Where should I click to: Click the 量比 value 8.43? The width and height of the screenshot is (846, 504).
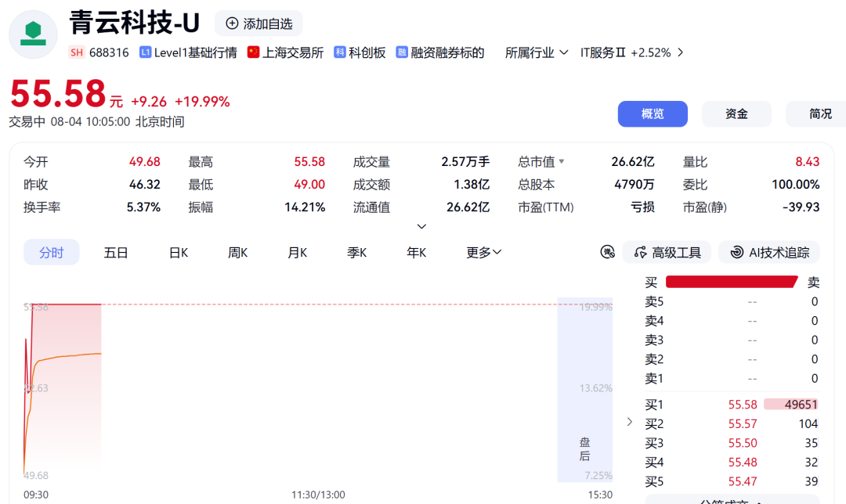tap(807, 162)
